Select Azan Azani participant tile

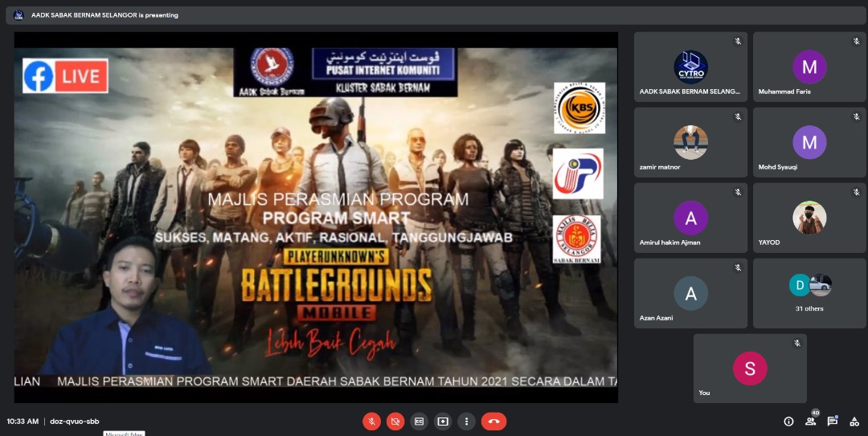coord(690,293)
